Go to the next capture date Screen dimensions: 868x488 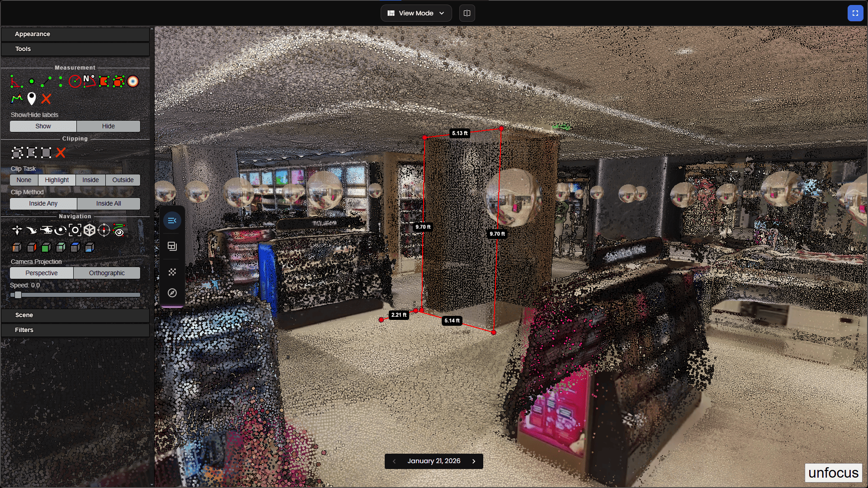(474, 461)
